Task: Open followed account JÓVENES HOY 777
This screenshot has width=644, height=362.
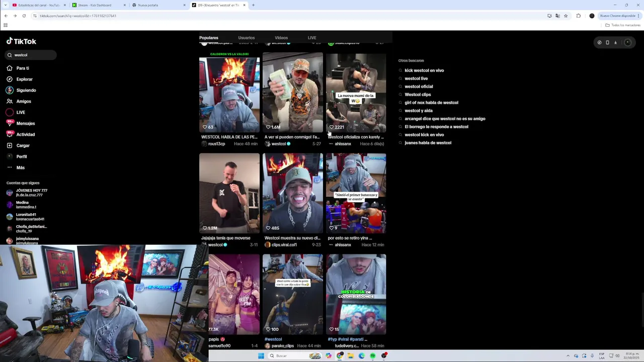Action: click(x=27, y=193)
